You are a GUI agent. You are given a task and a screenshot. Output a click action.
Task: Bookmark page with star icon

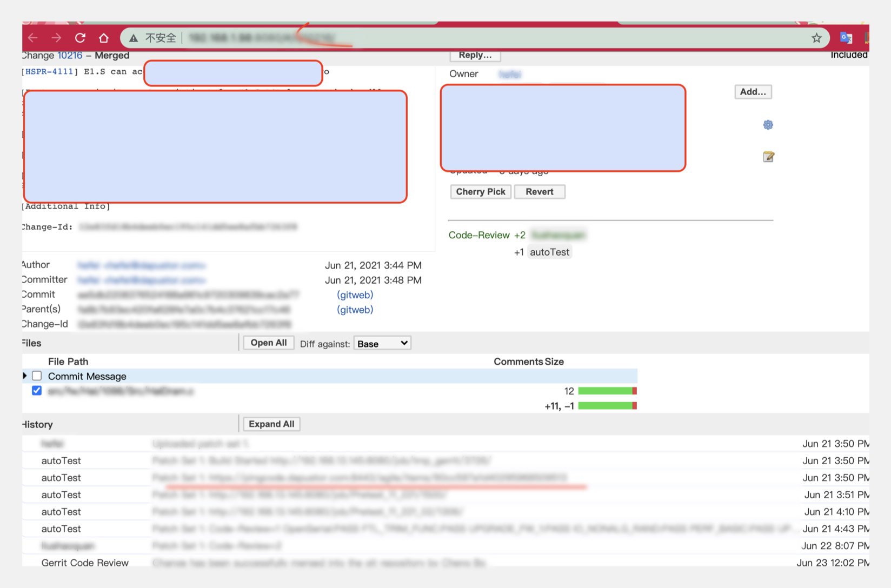(x=816, y=38)
